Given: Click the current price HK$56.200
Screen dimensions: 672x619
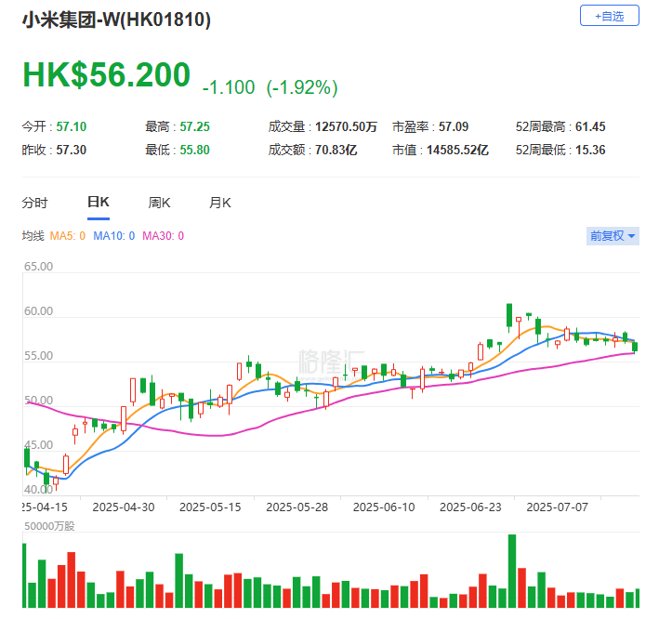Looking at the screenshot, I should (106, 75).
